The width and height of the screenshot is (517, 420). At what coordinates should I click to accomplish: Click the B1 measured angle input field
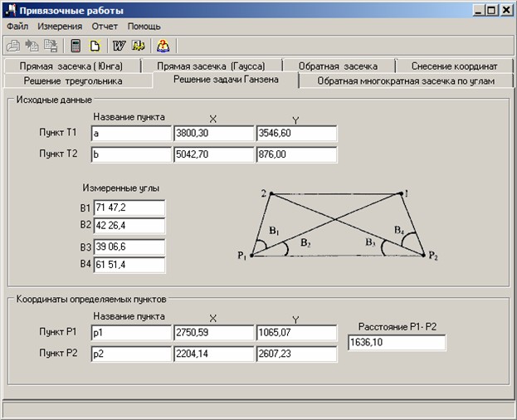coord(129,208)
